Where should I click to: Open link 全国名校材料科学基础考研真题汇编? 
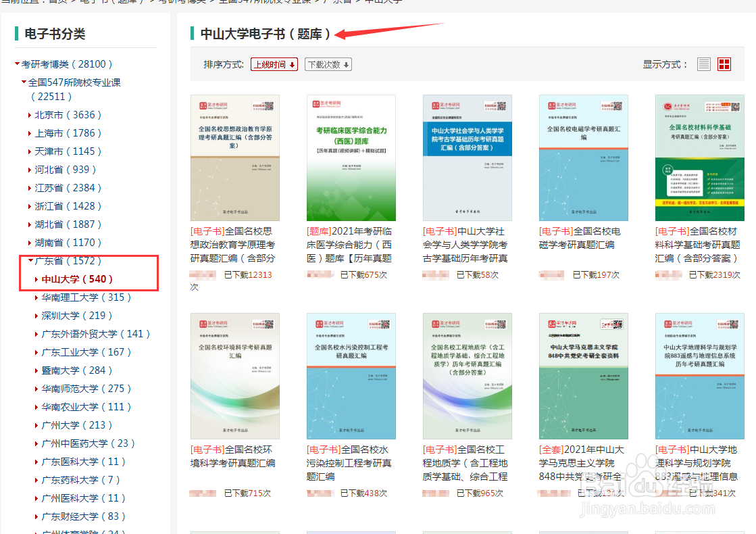698,245
